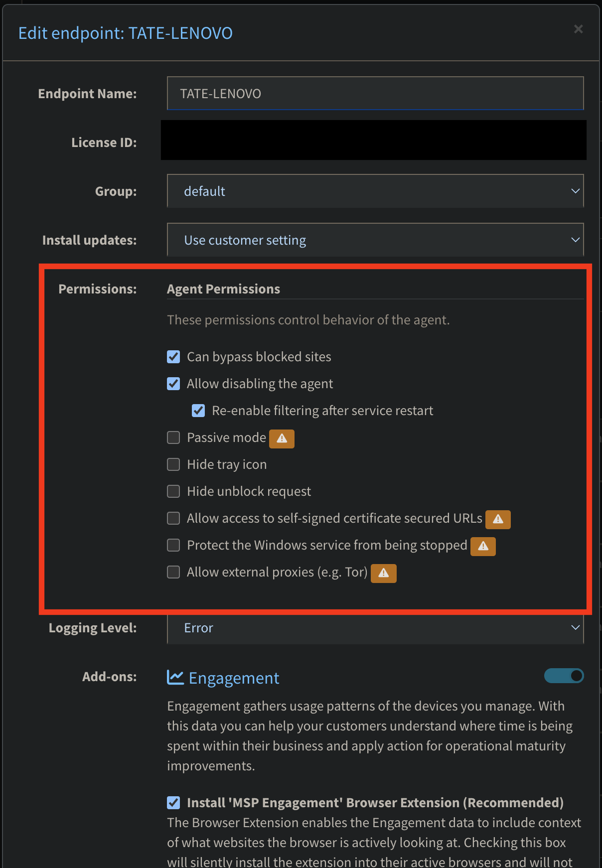Image resolution: width=602 pixels, height=868 pixels.
Task: Open the Group dropdown showing default
Action: coord(375,191)
